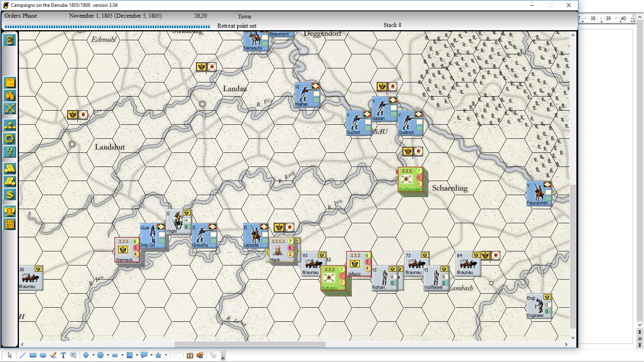Screen dimensions: 644x362
Task: Click the Fontwork framed A icon
Action: point(190,355)
